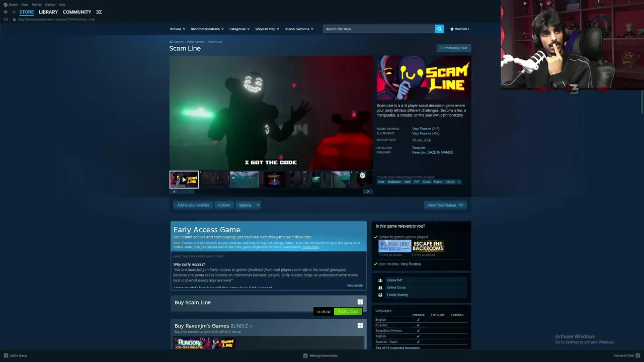
Task: Expand Early Access text with READ MORE
Action: tap(355, 286)
